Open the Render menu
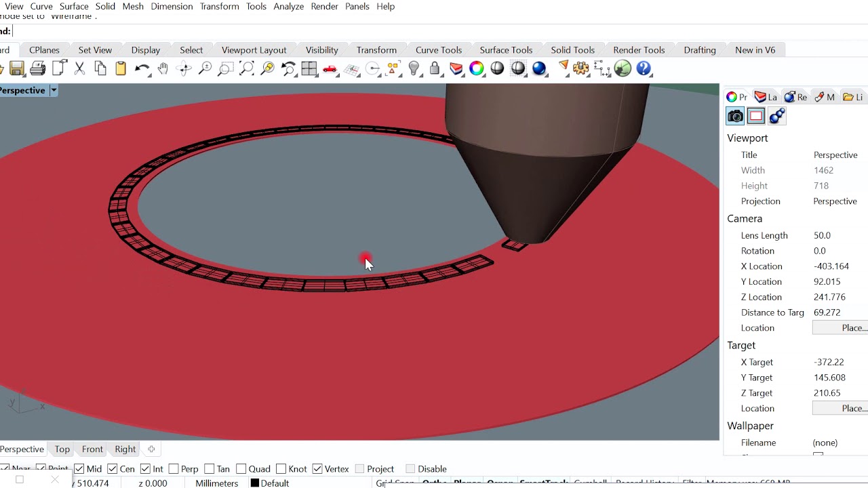 pyautogui.click(x=325, y=6)
